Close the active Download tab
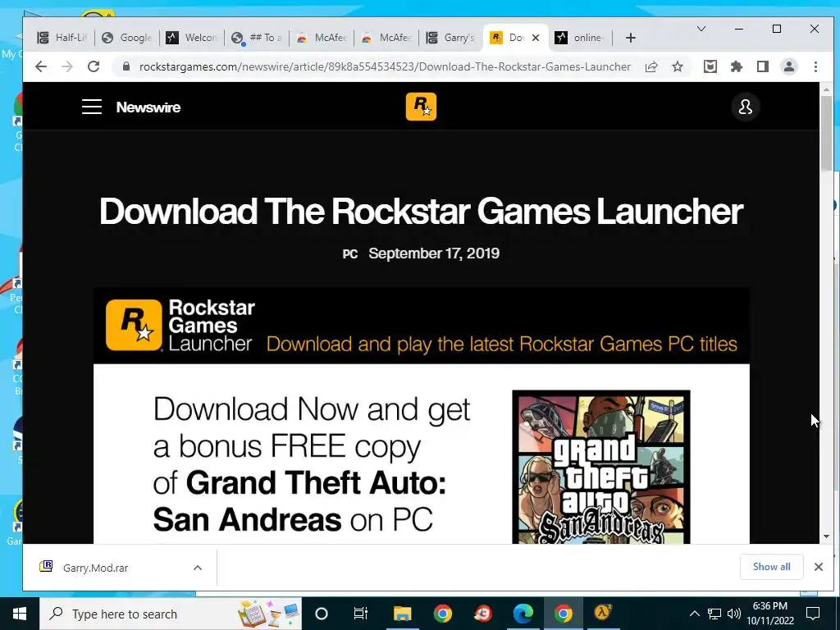The image size is (840, 630). 535,38
